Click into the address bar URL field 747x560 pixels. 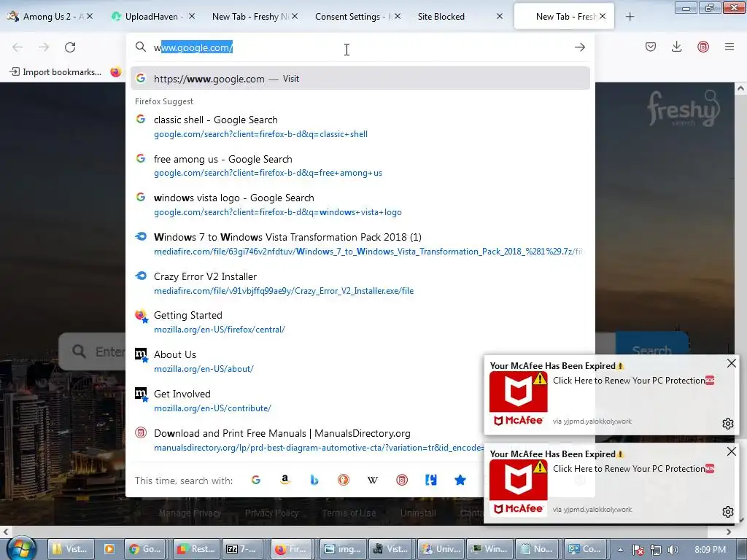click(x=360, y=47)
